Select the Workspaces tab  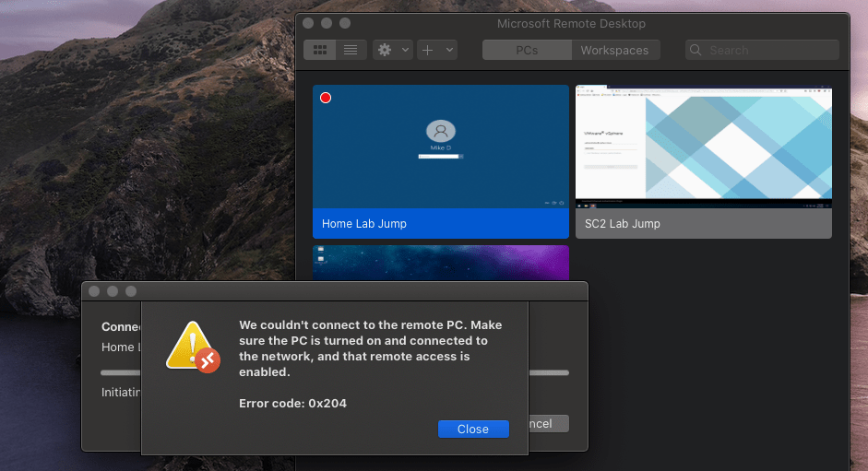click(x=615, y=50)
